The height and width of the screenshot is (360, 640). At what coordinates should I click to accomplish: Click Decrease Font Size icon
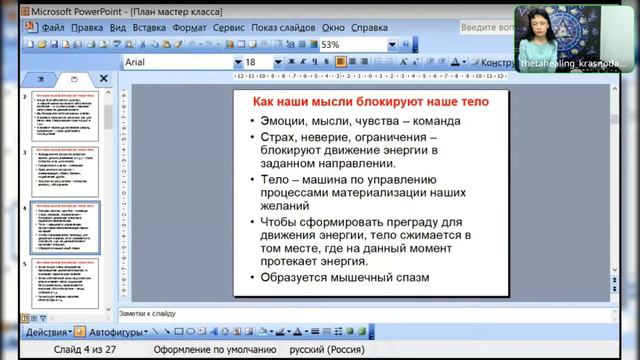click(416, 62)
